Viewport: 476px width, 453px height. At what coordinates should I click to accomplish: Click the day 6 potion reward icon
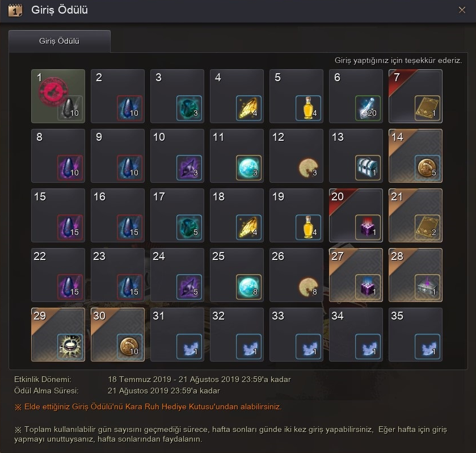pos(368,108)
